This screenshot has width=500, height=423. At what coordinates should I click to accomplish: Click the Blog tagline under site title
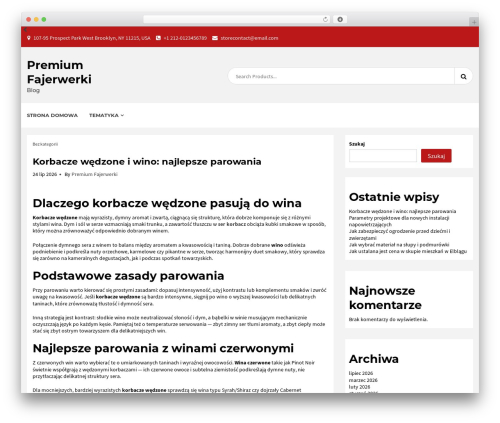click(x=33, y=90)
